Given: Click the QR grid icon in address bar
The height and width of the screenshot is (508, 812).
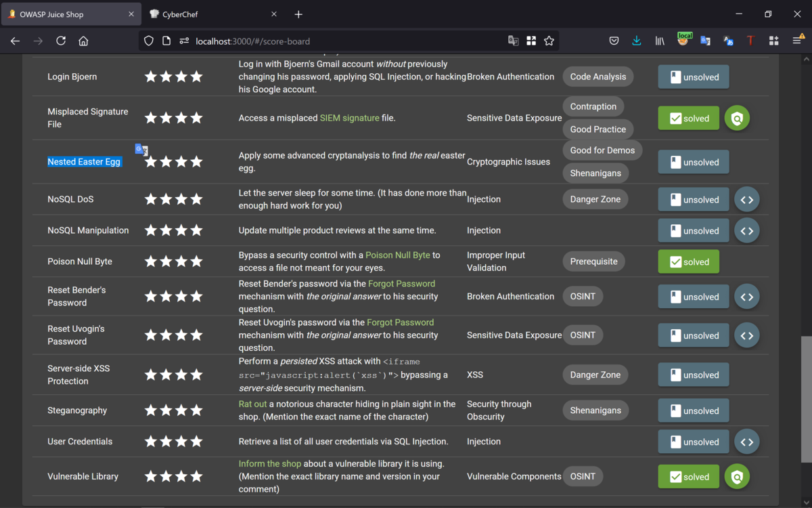Looking at the screenshot, I should coord(531,41).
